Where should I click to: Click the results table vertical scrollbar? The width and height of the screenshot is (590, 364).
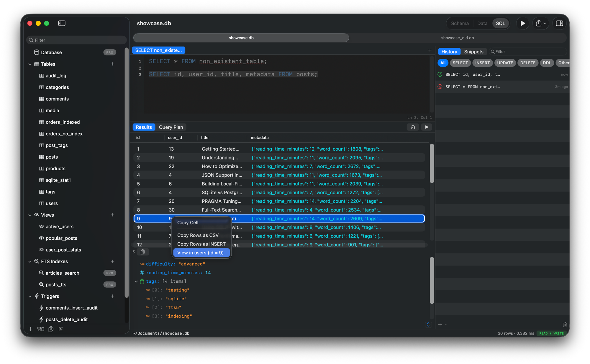tap(432, 164)
